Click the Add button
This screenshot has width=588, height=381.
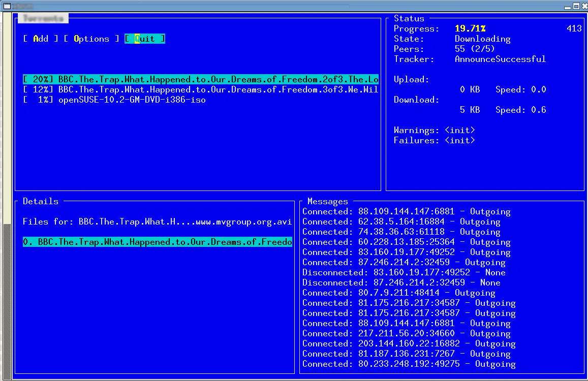41,39
